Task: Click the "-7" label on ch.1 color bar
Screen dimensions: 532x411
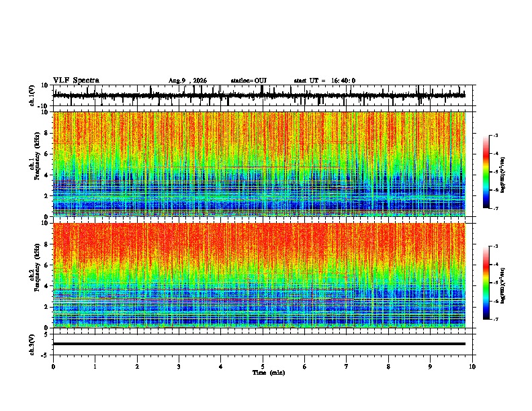Action: coord(495,208)
